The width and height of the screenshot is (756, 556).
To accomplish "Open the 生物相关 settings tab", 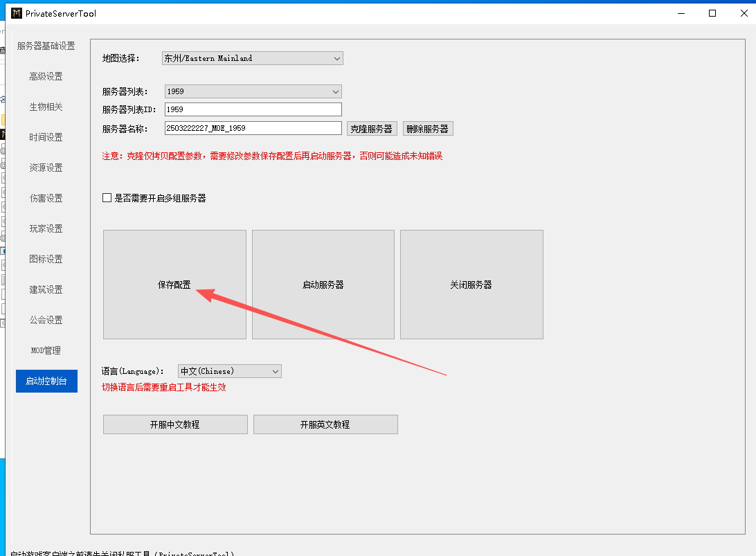I will (x=46, y=107).
